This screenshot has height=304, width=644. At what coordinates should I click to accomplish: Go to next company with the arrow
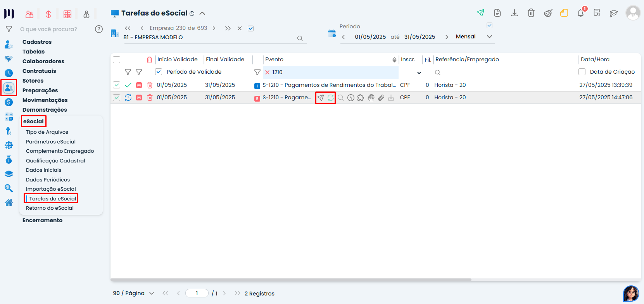(x=214, y=28)
